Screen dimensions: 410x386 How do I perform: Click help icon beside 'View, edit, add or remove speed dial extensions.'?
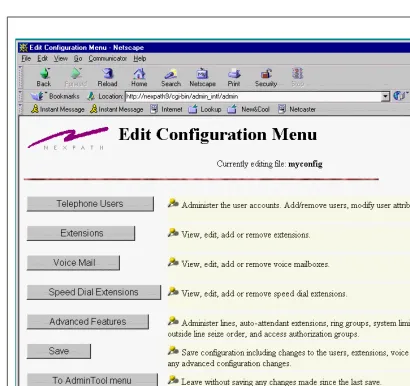click(173, 291)
